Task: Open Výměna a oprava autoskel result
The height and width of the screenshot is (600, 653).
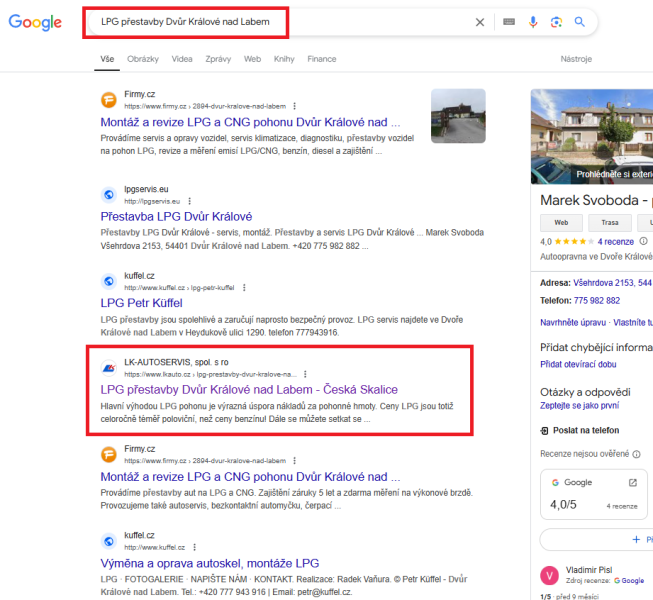Action: pyautogui.click(x=209, y=563)
